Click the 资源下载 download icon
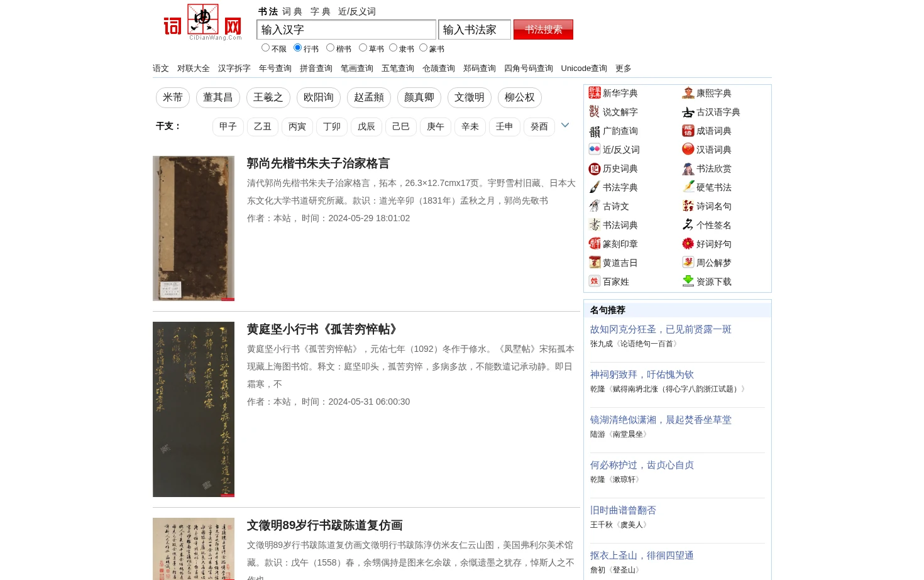The height and width of the screenshot is (580, 924). [688, 282]
